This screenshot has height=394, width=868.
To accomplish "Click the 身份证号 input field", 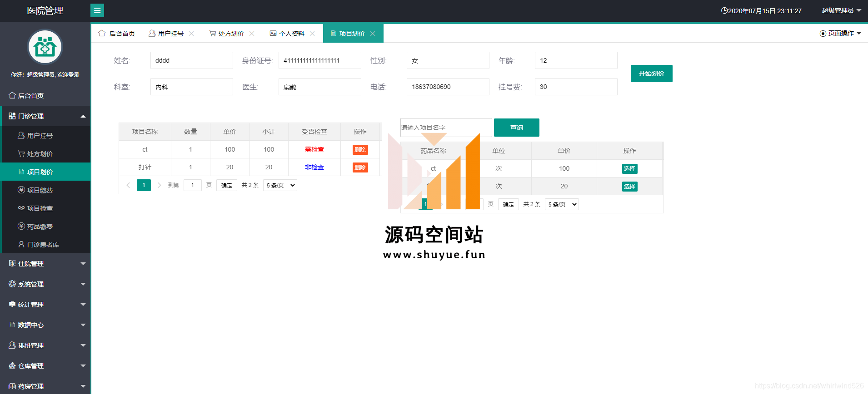I will [x=319, y=60].
